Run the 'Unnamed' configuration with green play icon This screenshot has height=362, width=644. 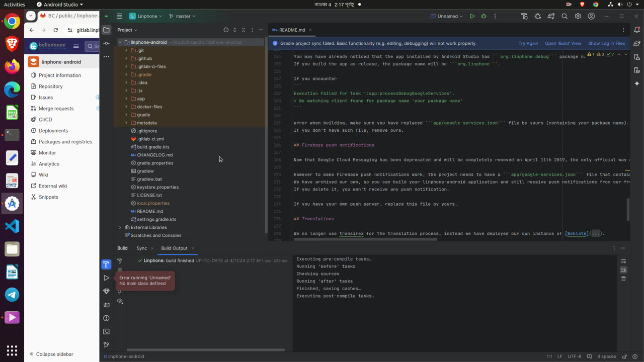[472, 16]
